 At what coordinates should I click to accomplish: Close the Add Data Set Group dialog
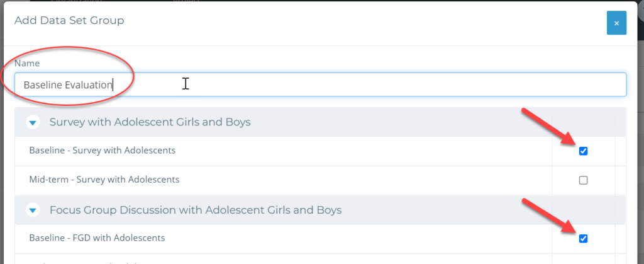(x=616, y=23)
